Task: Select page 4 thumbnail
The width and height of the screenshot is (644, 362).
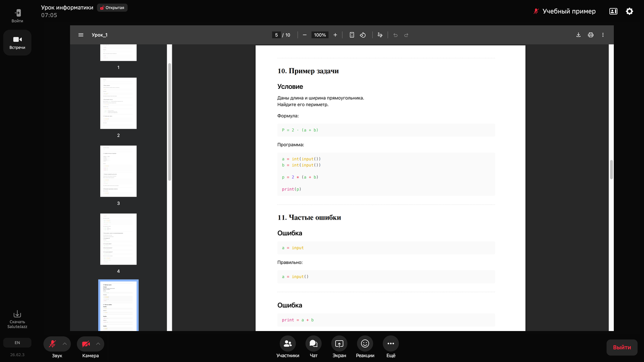Action: click(118, 239)
